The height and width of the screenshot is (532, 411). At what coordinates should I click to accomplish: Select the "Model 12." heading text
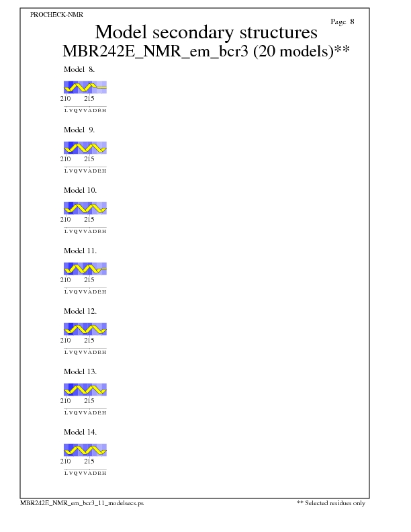click(80, 311)
